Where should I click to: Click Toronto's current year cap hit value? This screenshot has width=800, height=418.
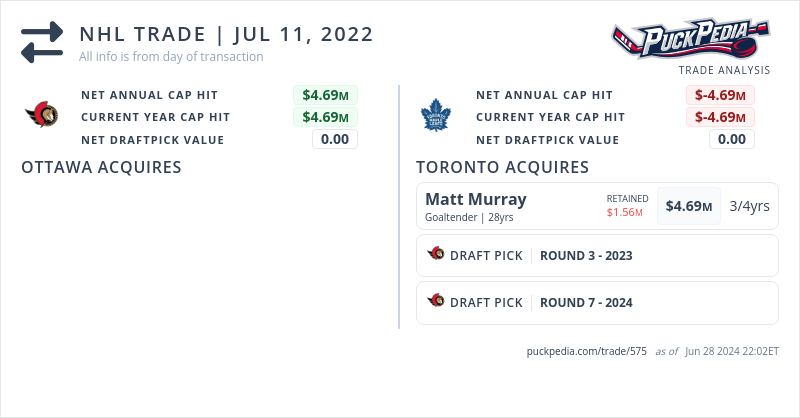tap(720, 117)
